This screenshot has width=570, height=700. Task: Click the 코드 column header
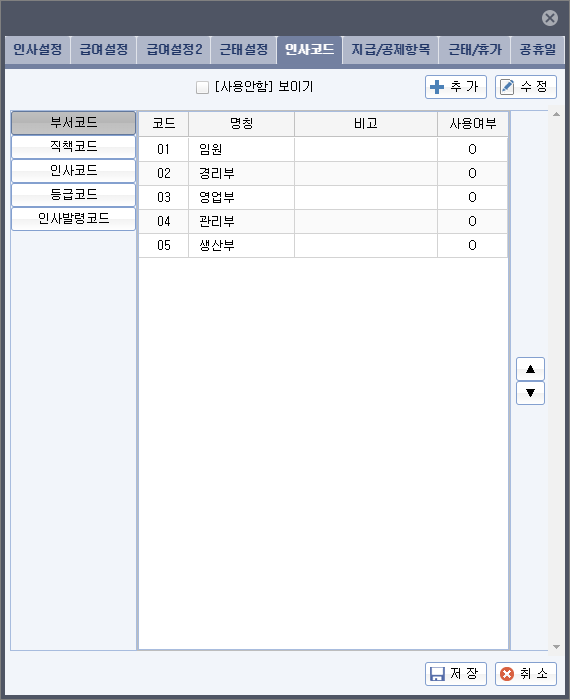[164, 124]
